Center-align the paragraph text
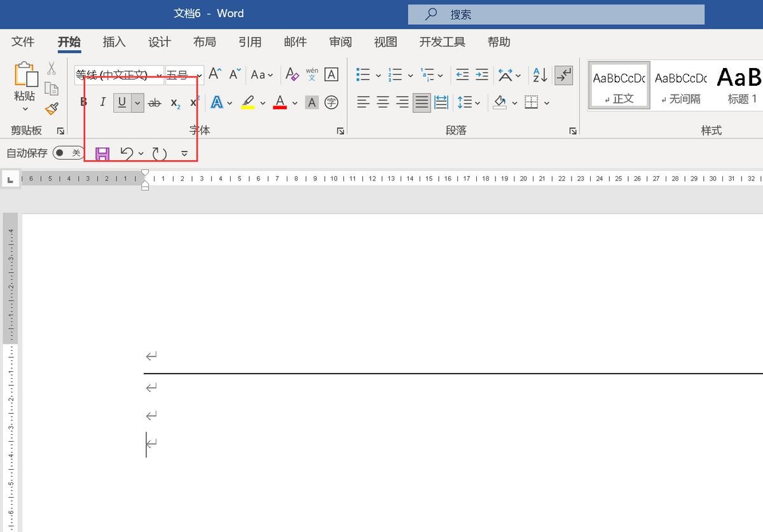 coord(383,102)
